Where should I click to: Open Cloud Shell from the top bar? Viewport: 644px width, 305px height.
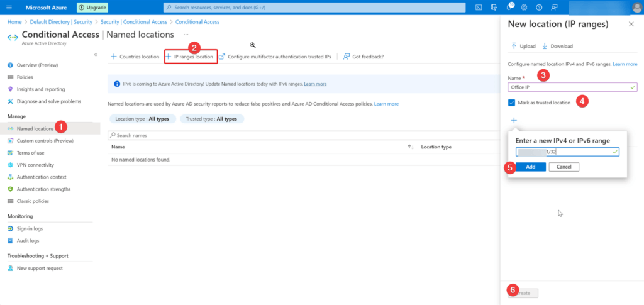[x=479, y=8]
